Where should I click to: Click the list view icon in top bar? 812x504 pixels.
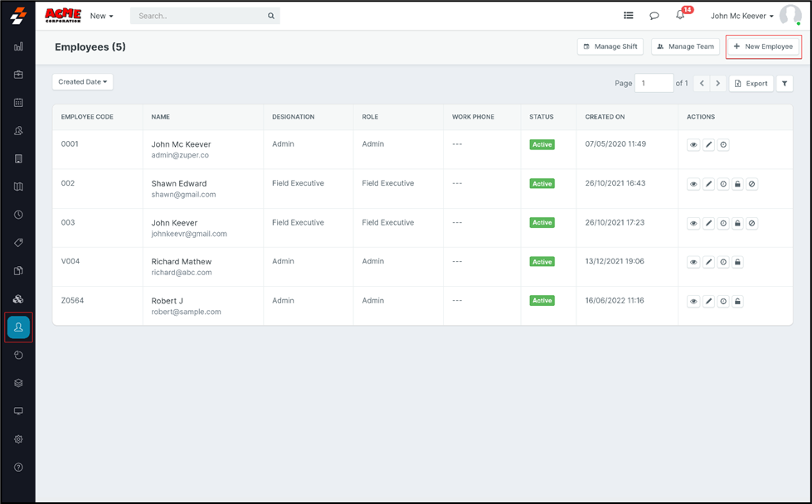coord(629,16)
